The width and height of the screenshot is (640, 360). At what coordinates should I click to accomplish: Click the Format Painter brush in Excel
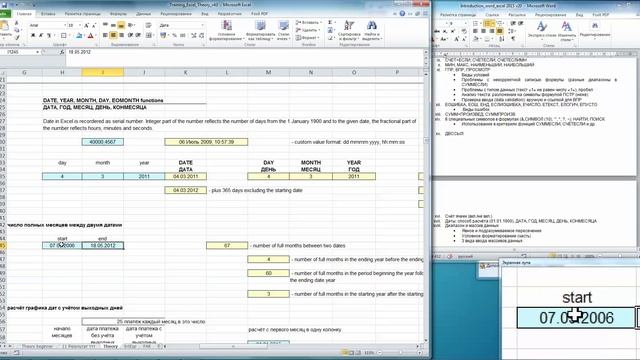click(x=16, y=37)
